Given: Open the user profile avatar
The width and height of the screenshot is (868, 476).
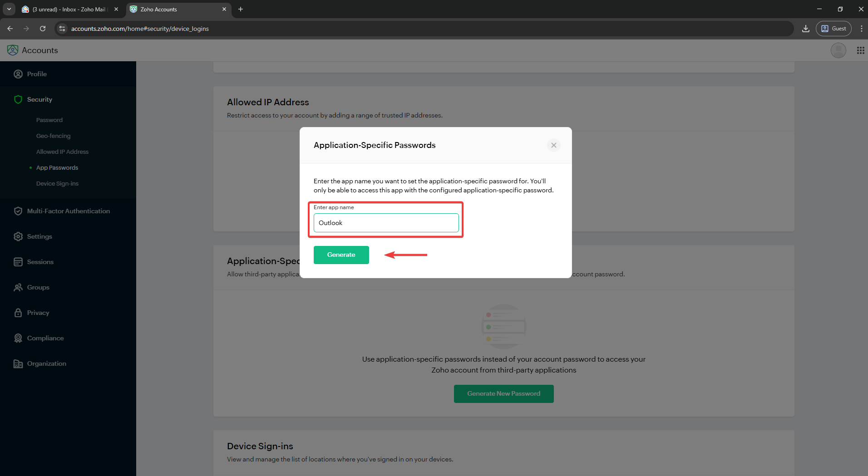Looking at the screenshot, I should point(838,50).
